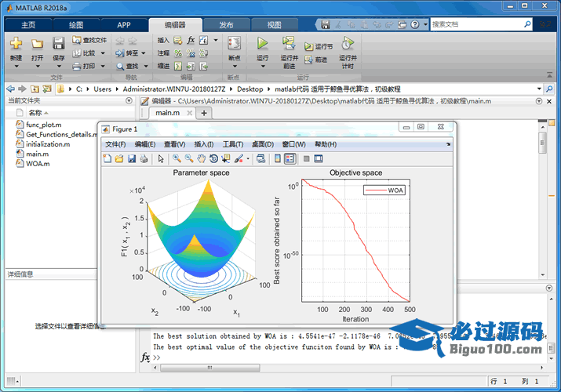Switch to the View ribbon tab
Screen dimensions: 561x392
pos(274,25)
